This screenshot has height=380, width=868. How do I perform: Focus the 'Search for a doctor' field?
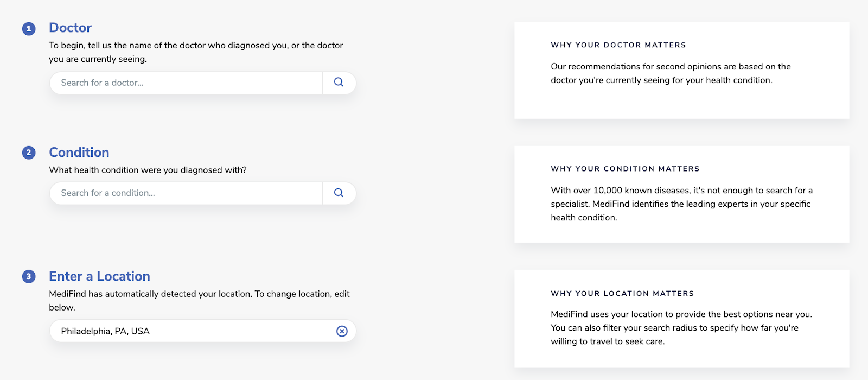click(186, 83)
